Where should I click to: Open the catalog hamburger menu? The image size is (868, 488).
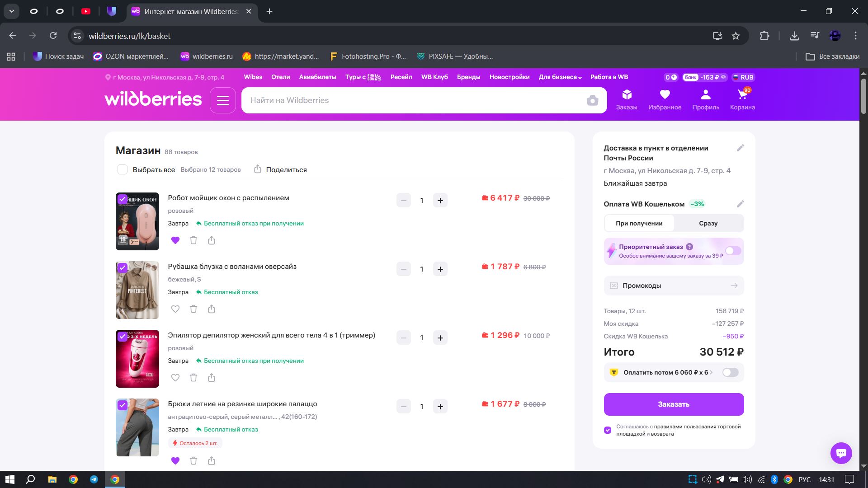pos(223,100)
